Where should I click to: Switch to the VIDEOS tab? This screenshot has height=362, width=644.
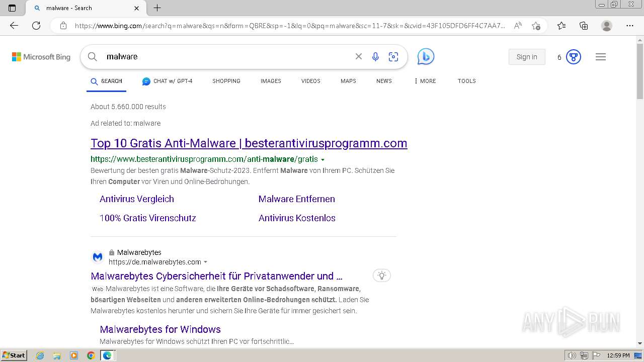[x=311, y=81]
